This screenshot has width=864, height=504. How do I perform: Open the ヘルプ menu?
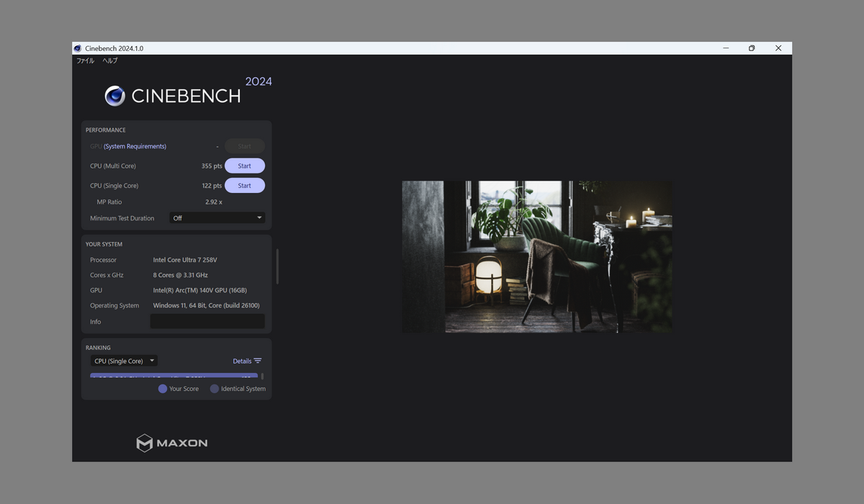(109, 60)
